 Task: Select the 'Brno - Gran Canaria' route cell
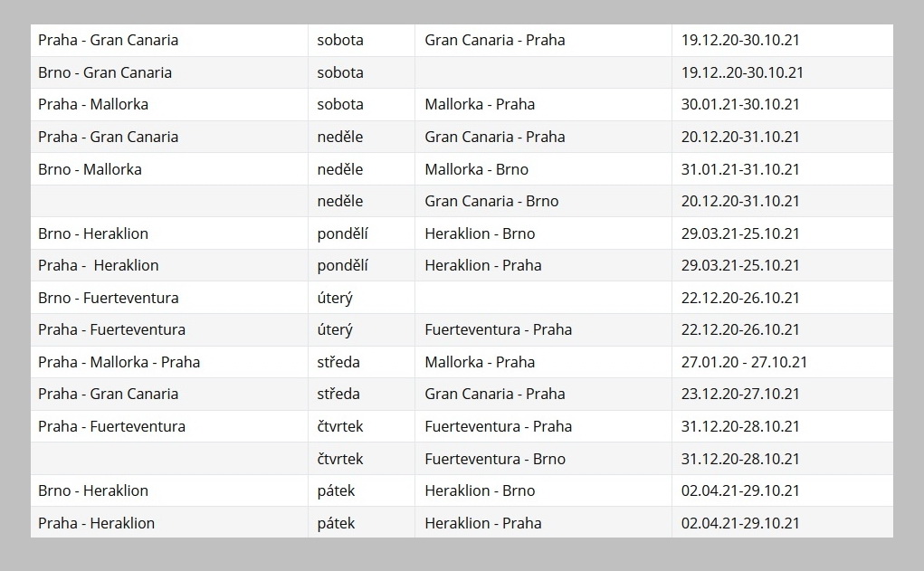pyautogui.click(x=169, y=72)
